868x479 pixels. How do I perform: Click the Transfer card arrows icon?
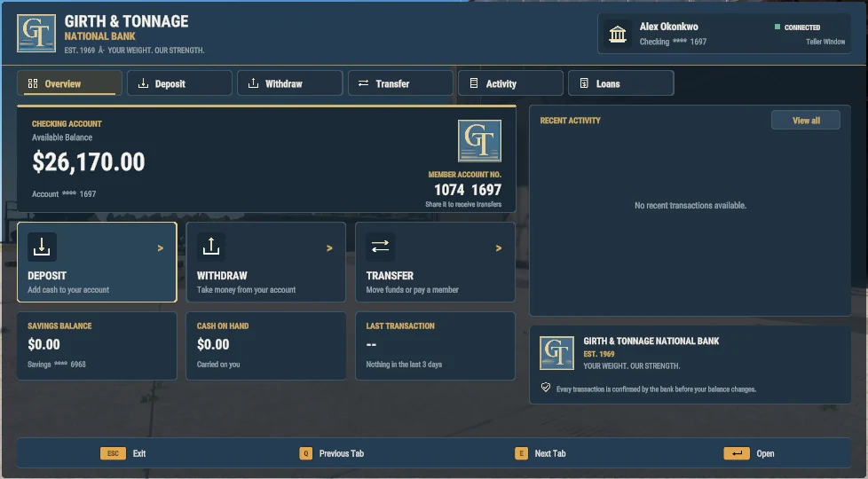tap(380, 247)
